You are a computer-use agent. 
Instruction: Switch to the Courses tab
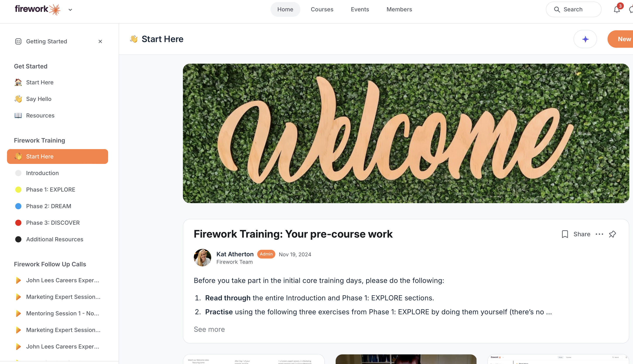coord(322,10)
